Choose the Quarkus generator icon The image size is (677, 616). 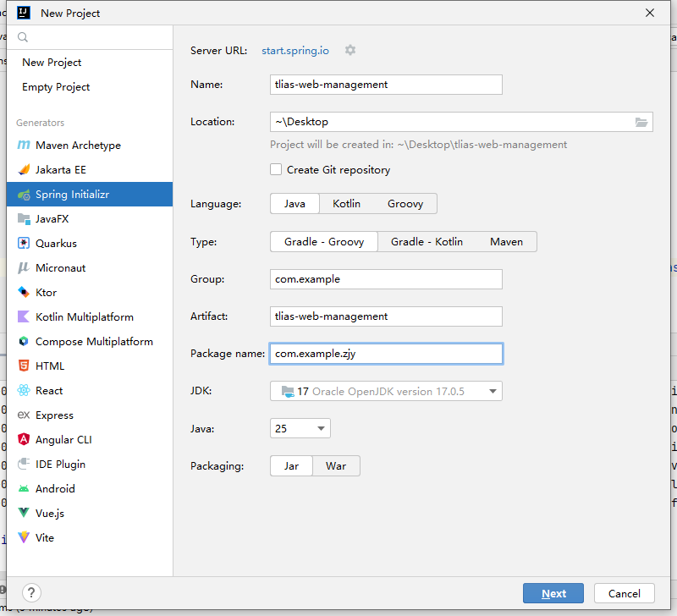pos(24,244)
